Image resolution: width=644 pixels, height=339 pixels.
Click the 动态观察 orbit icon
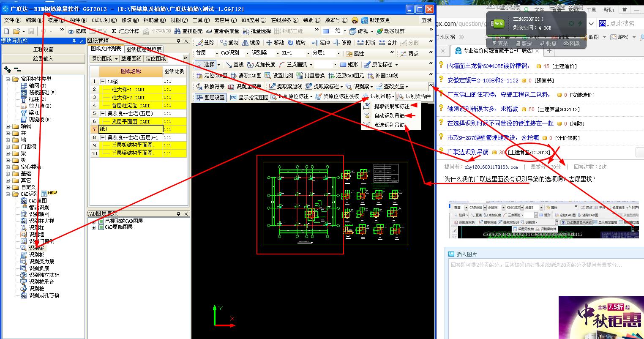tap(380, 31)
